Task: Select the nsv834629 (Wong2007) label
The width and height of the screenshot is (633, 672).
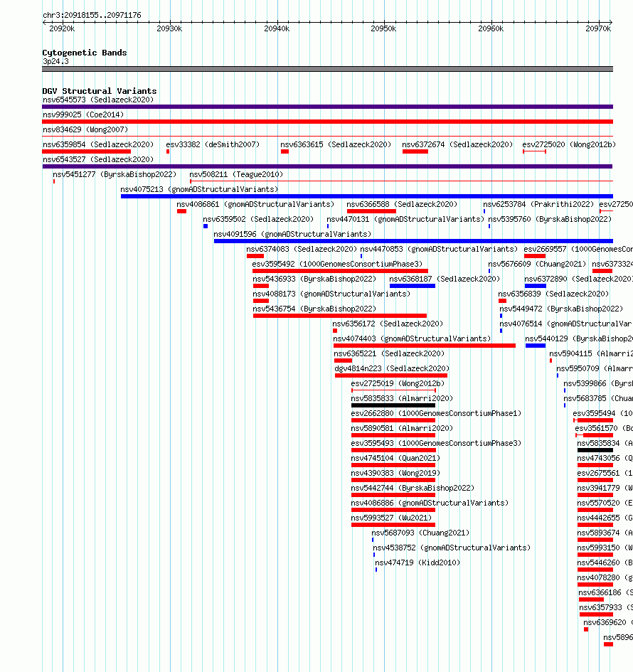Action: pos(85,129)
